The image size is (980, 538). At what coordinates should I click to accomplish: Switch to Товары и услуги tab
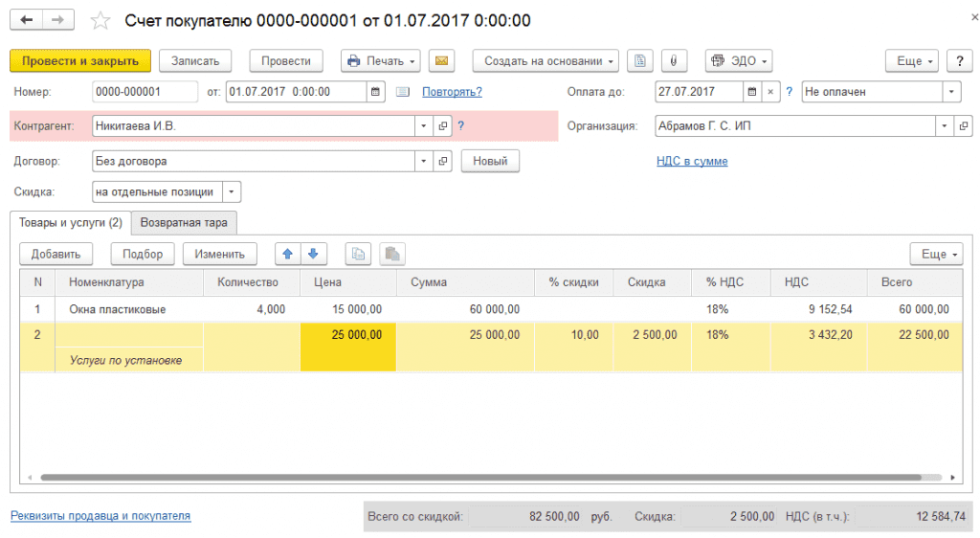click(x=71, y=223)
